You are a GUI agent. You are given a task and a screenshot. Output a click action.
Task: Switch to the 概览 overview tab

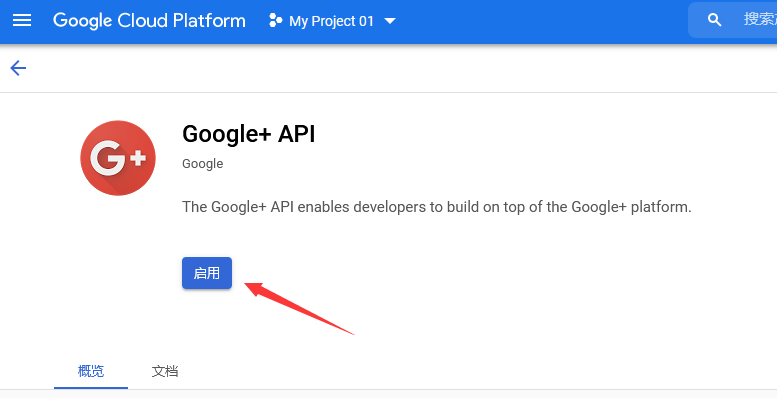pyautogui.click(x=91, y=371)
